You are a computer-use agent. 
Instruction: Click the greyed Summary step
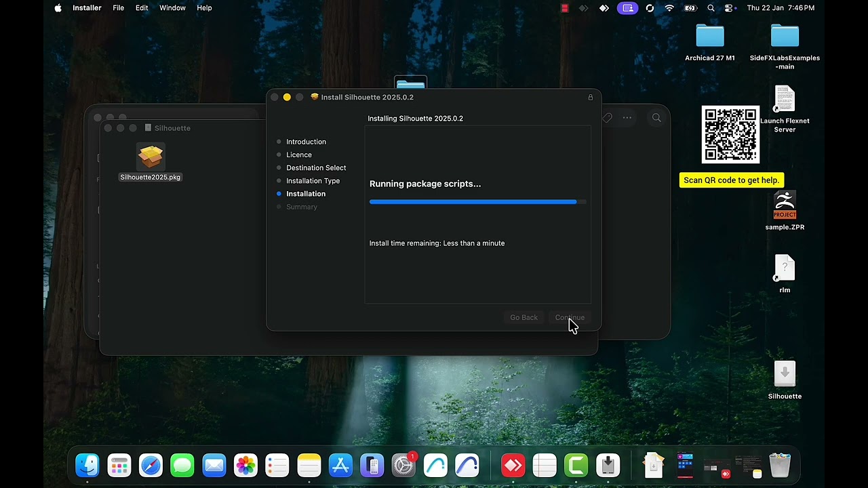(302, 207)
